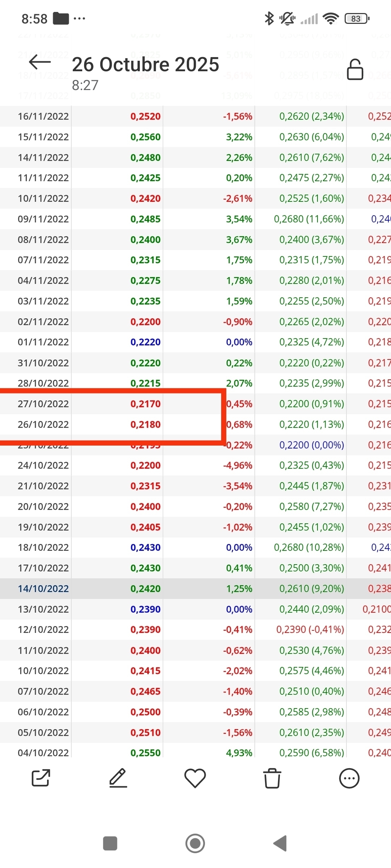391x868 pixels.
Task: Tap the note title 26 Octubre 2025
Action: click(x=146, y=64)
